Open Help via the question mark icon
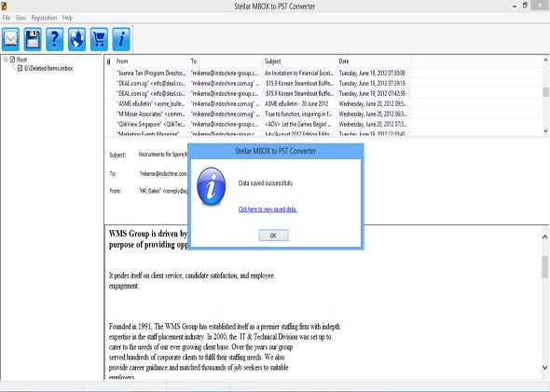 55,39
